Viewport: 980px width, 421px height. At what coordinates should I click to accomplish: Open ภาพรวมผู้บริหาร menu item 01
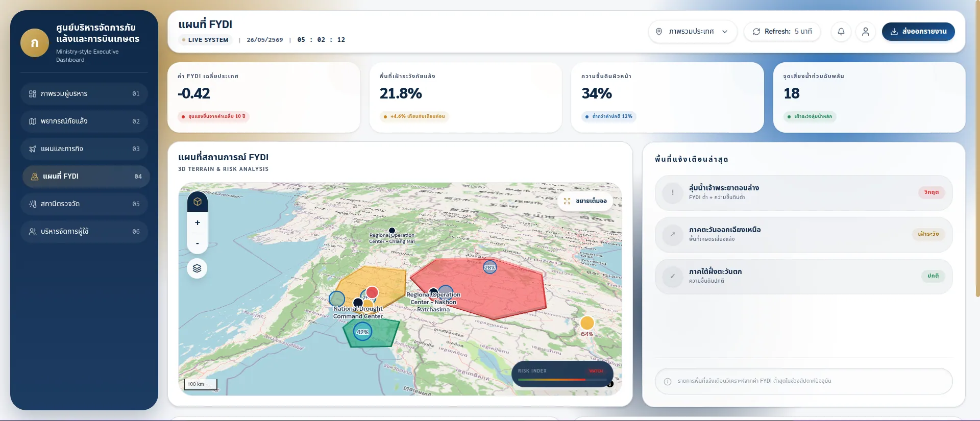85,94
